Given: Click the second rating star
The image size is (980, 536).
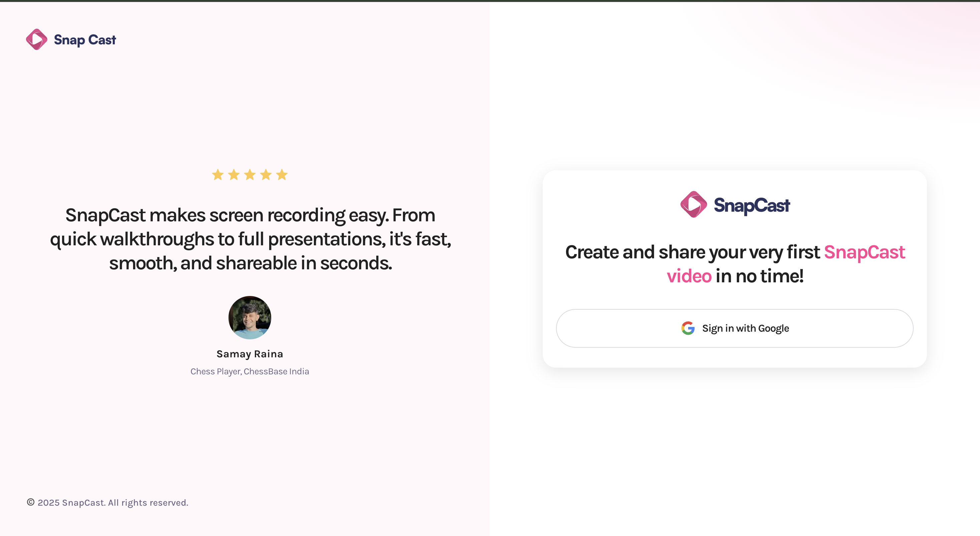Looking at the screenshot, I should (x=233, y=175).
